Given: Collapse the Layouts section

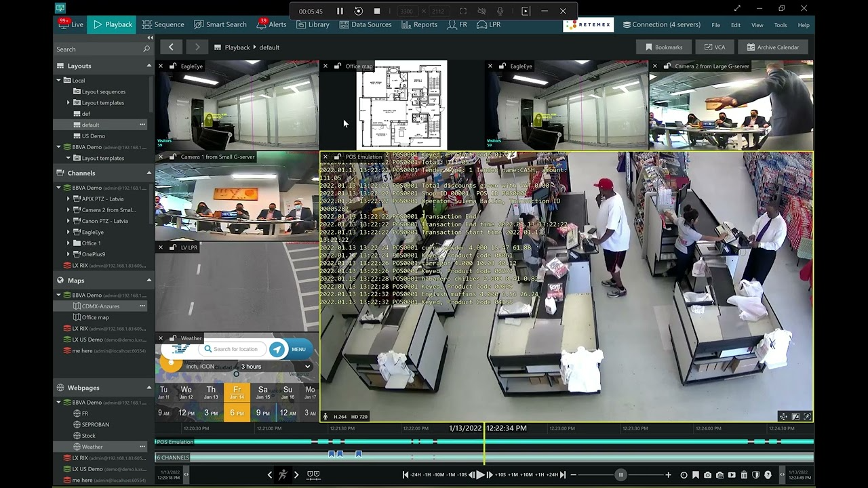Looking at the screenshot, I should click(x=149, y=66).
